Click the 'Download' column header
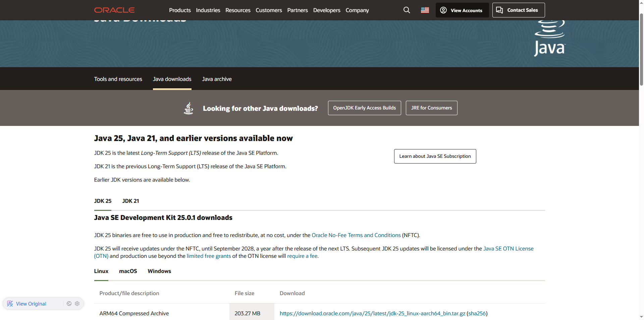The image size is (644, 320). [x=292, y=293]
